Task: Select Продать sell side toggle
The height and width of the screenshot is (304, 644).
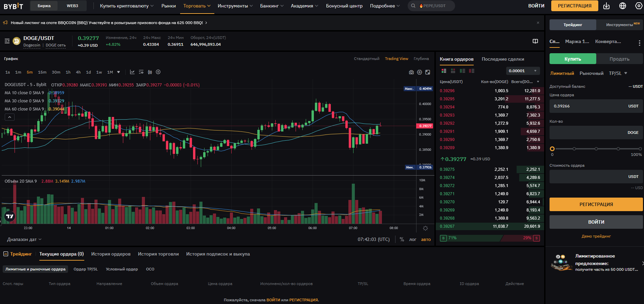Action: [619, 59]
